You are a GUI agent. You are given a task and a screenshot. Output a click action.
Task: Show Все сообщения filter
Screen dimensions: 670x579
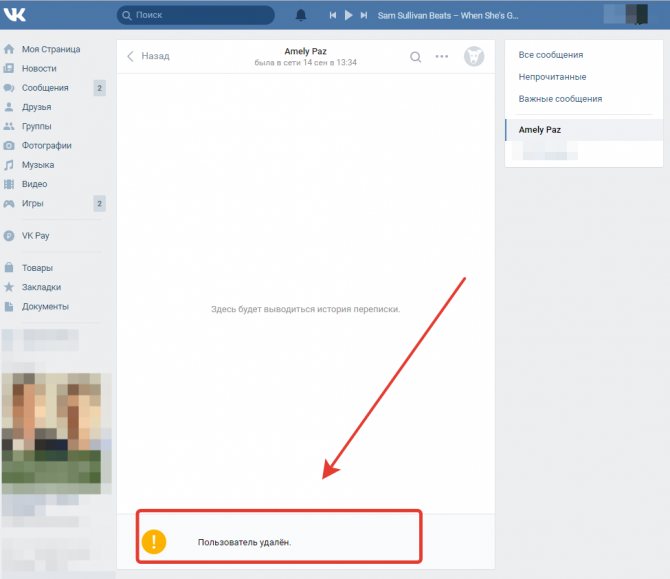click(550, 55)
